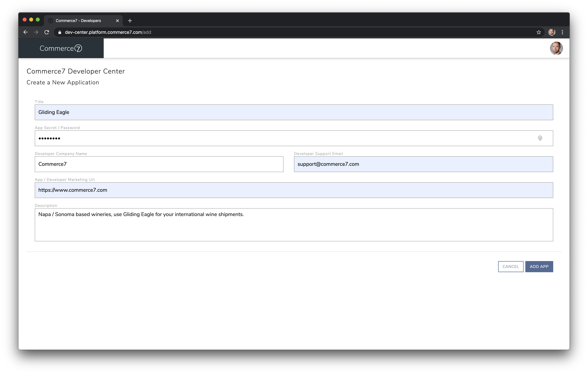This screenshot has height=374, width=588.
Task: Reload the page with refresh icon
Action: [x=47, y=32]
